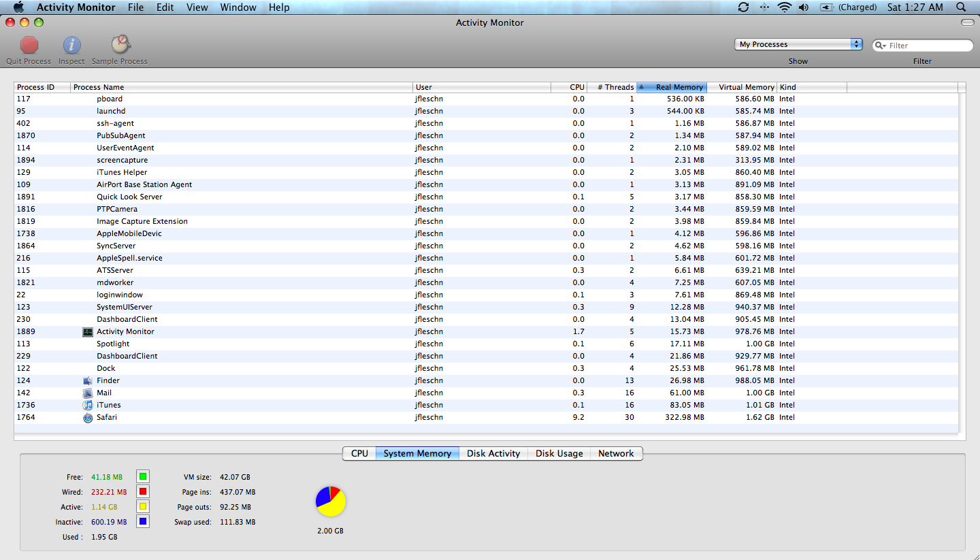
Task: Sort by Process ID column header
Action: click(x=42, y=87)
